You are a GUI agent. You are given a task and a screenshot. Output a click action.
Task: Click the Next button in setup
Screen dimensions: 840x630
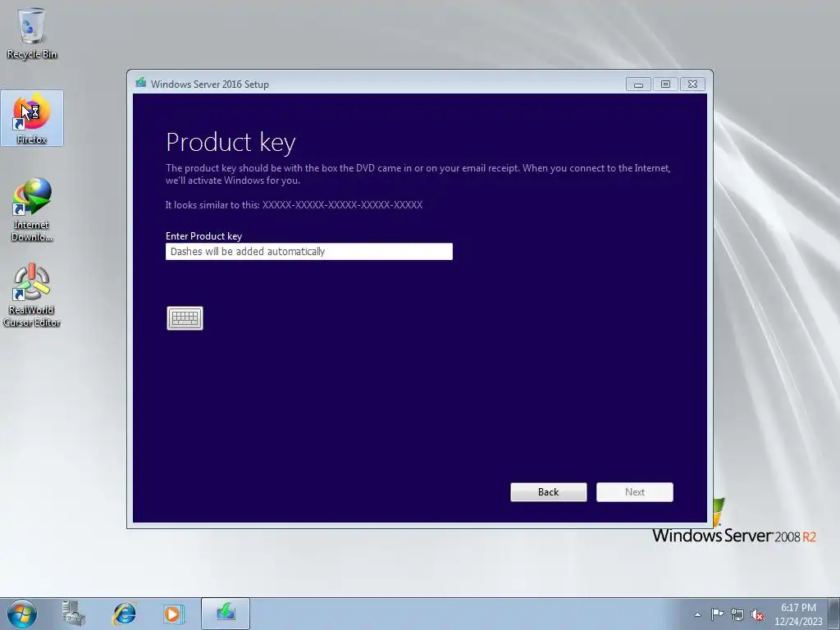click(x=635, y=492)
